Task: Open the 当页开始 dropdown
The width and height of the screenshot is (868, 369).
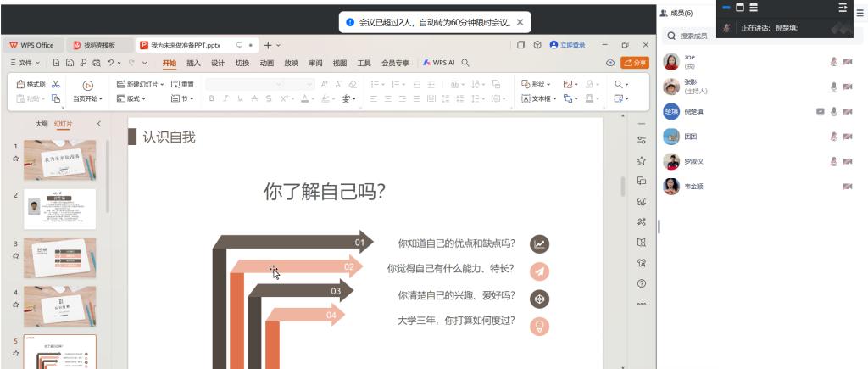Action: click(87, 98)
